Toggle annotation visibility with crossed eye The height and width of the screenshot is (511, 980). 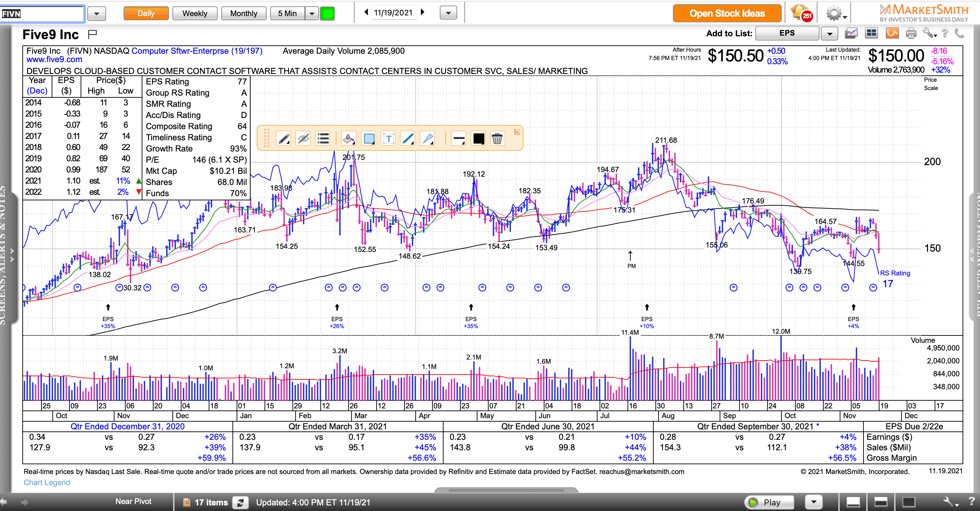[303, 139]
